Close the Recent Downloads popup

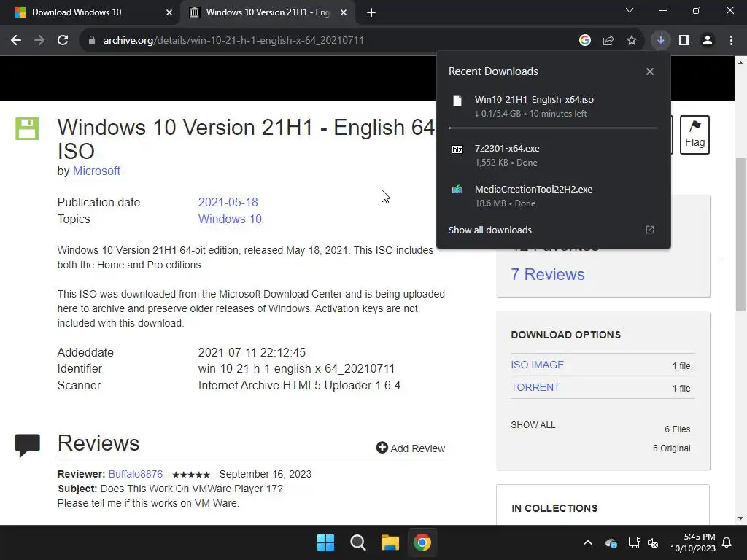click(650, 71)
